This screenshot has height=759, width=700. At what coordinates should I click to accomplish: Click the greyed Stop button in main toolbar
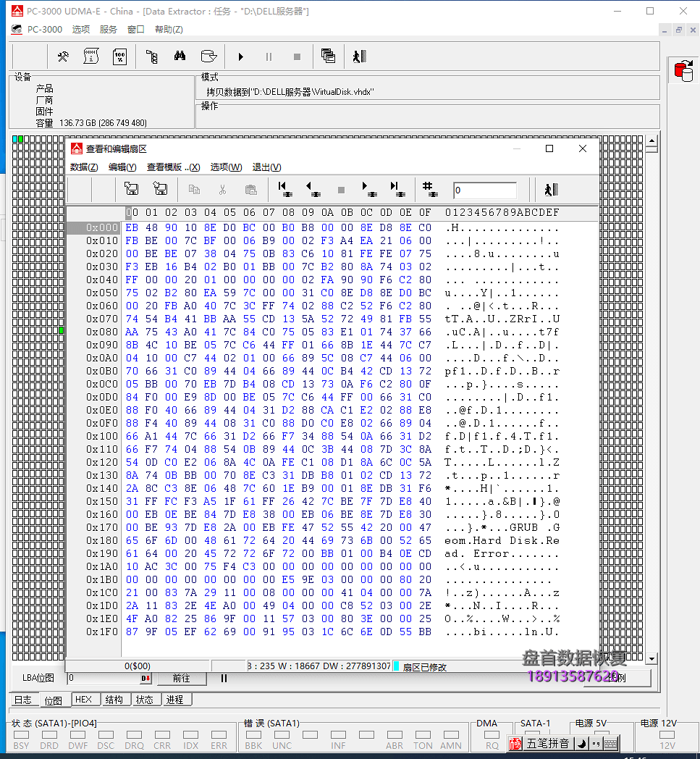[x=297, y=56]
